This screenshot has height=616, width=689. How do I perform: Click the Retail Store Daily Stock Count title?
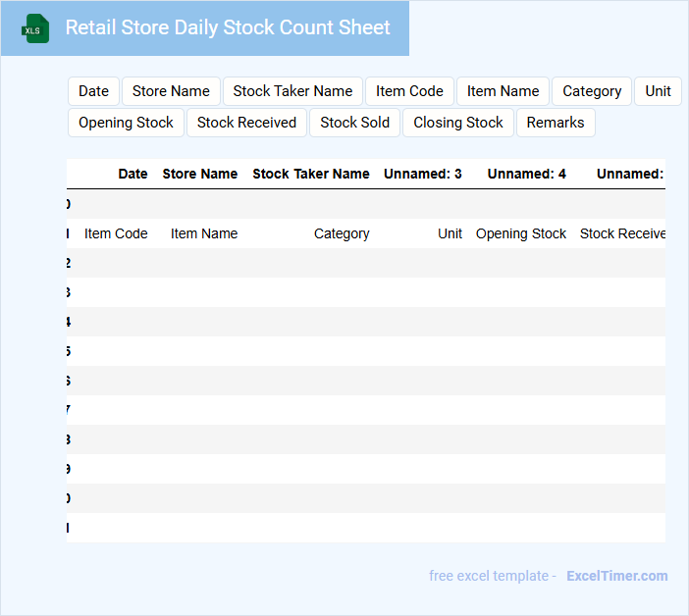click(228, 28)
